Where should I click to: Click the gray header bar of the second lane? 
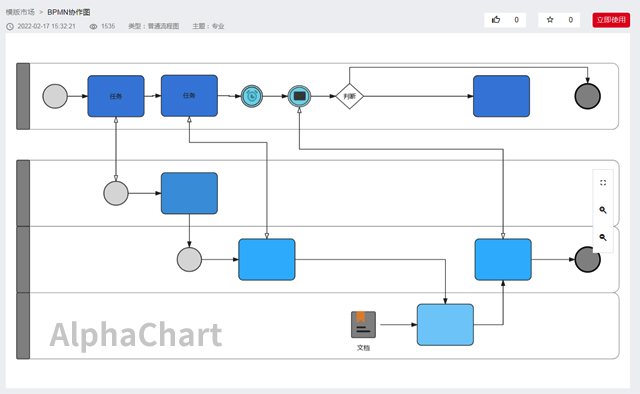[23, 193]
